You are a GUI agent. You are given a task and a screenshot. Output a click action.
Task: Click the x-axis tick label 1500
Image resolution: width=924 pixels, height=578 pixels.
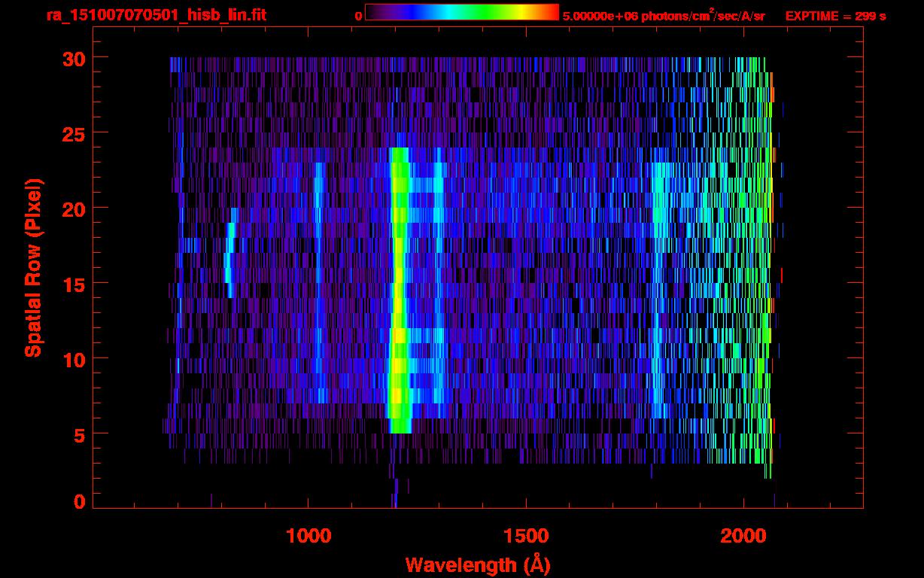526,536
